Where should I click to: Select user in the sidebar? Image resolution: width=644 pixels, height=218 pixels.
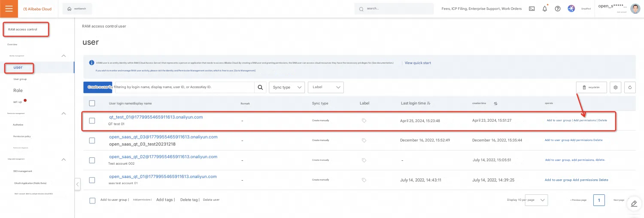coord(18,68)
